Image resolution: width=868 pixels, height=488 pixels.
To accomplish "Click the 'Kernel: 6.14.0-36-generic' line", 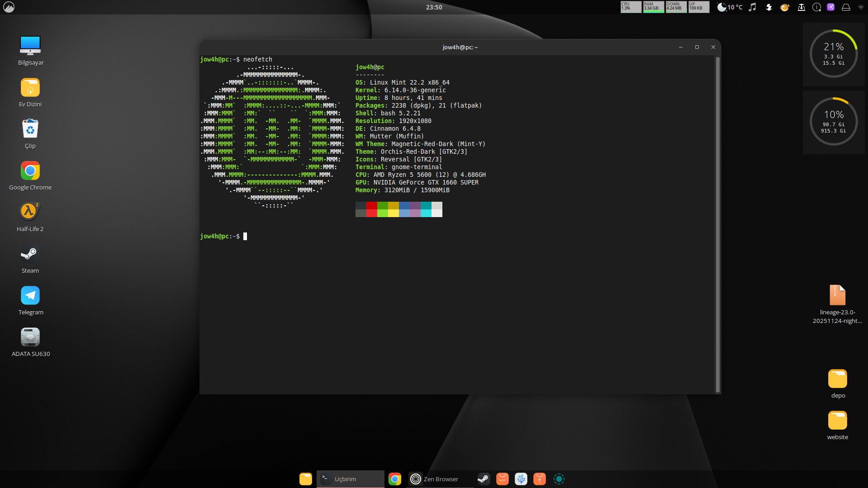I will [x=400, y=90].
